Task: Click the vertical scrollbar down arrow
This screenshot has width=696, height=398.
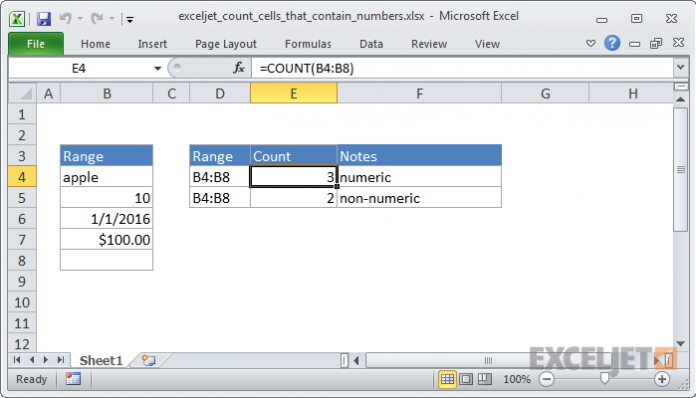Action: click(x=680, y=343)
